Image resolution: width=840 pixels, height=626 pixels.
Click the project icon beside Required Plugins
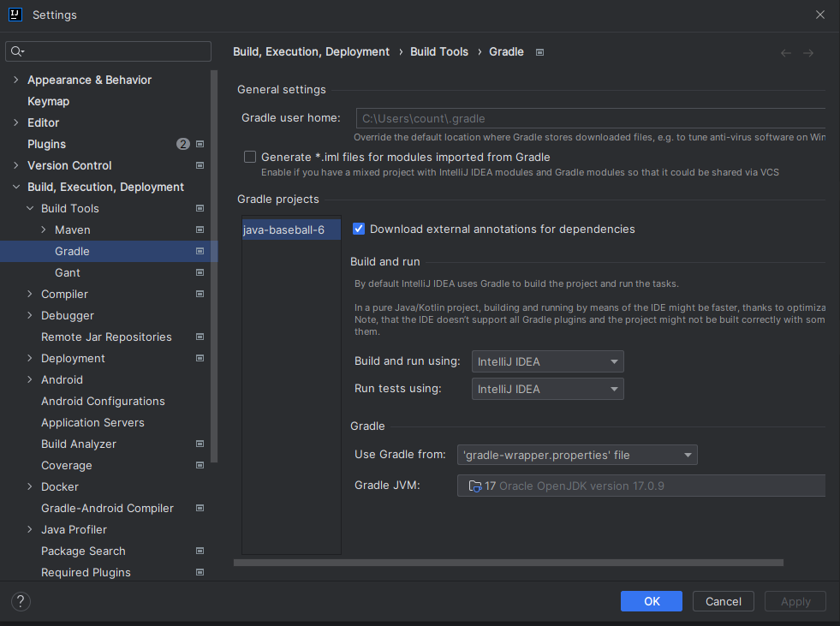pos(200,572)
